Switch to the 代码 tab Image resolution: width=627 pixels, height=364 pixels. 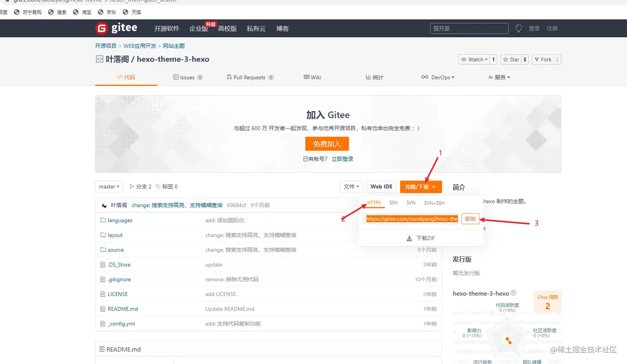126,77
